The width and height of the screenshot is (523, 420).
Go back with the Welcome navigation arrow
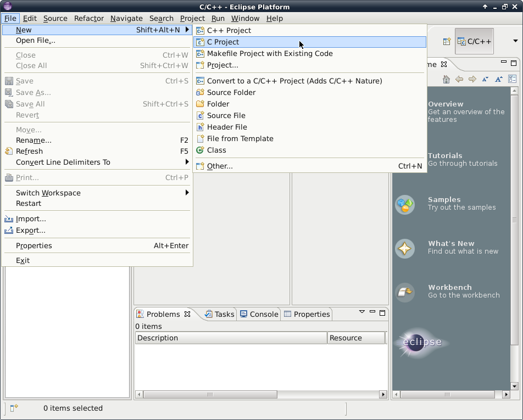tap(459, 79)
